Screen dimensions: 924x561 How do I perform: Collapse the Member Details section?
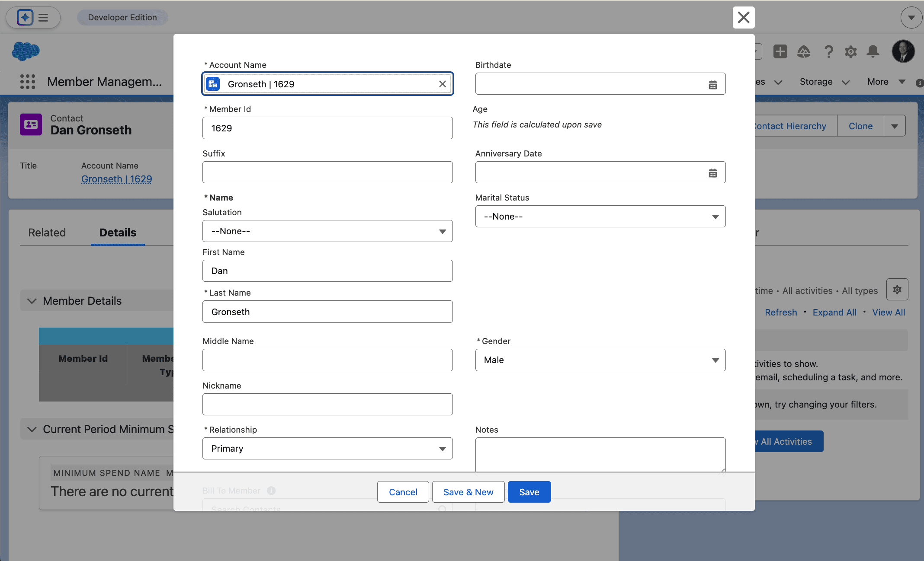pyautogui.click(x=32, y=301)
